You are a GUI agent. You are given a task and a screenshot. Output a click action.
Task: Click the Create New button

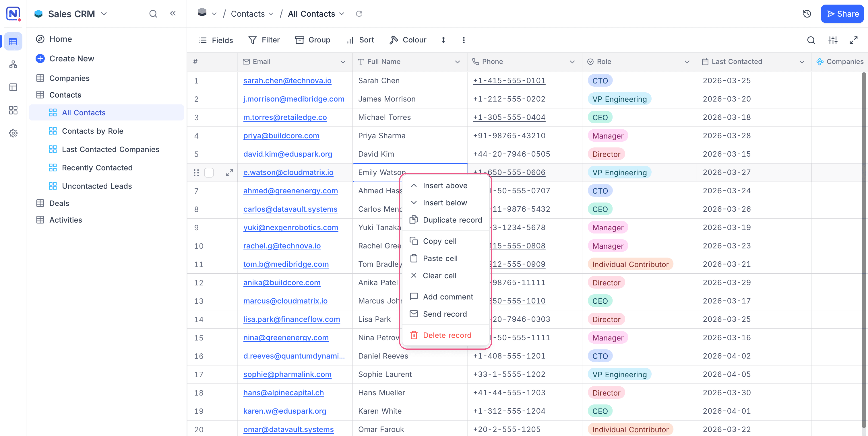pyautogui.click(x=65, y=59)
